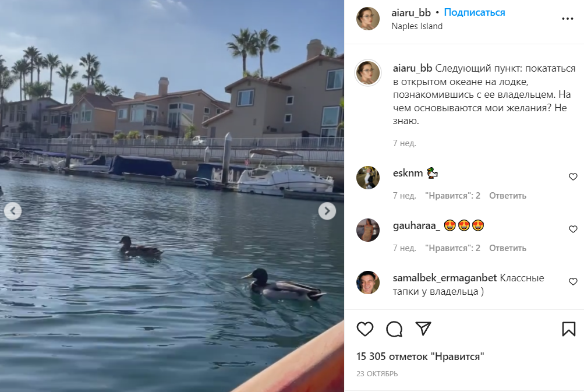Share post via paper plane icon
Viewport: 584px width, 392px height.
pos(423,329)
